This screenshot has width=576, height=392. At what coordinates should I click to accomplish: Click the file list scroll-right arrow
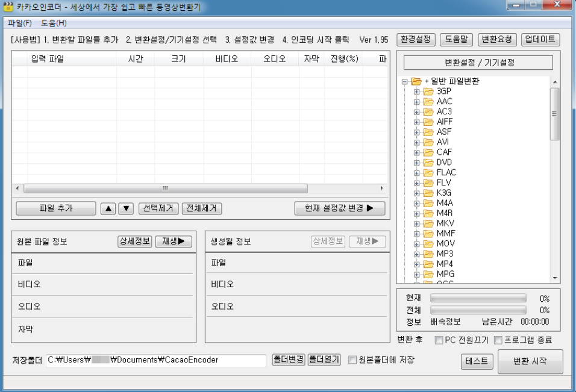[381, 188]
